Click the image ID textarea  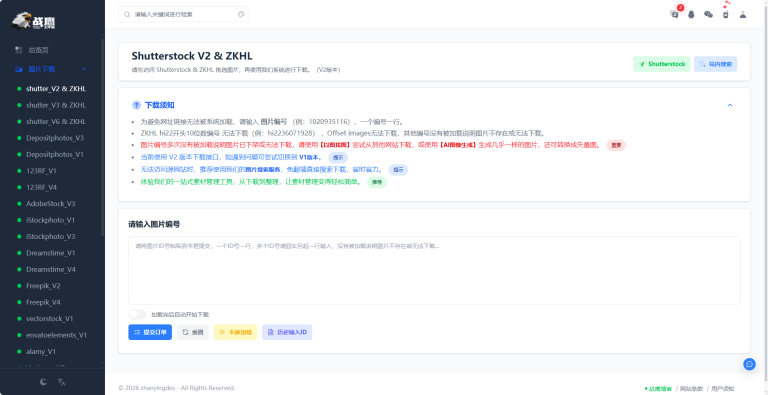pyautogui.click(x=434, y=271)
